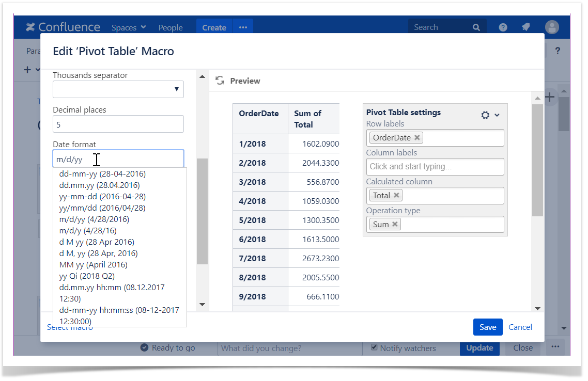
Task: Click the Decimal places input field
Action: tap(118, 124)
